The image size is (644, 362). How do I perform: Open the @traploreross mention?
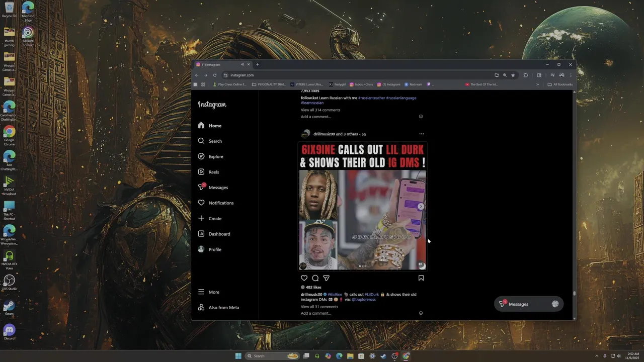pos(364,300)
